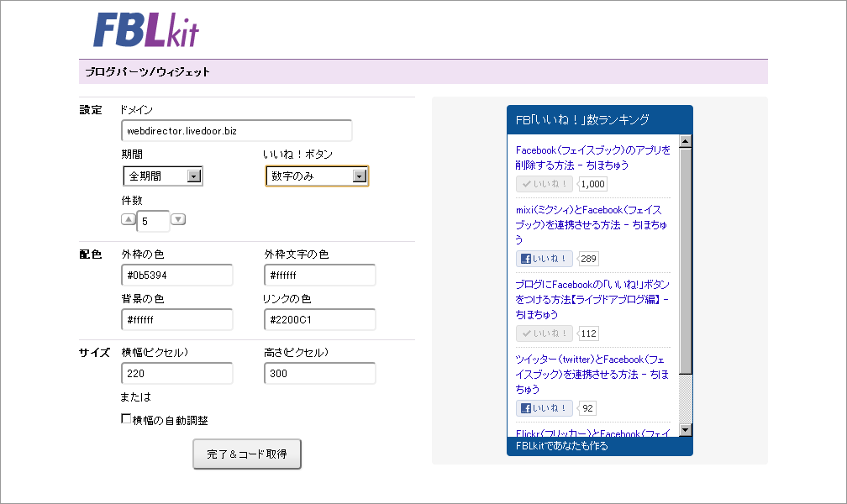Open the mixiとFacebookを連携させる方法 link
847x504 pixels.
click(592, 224)
